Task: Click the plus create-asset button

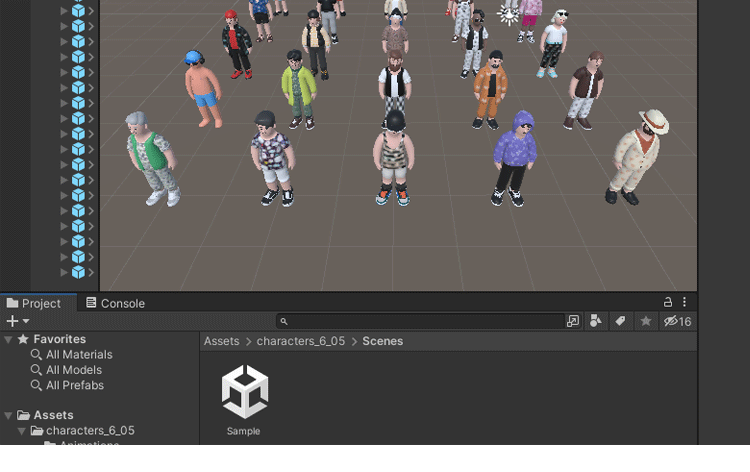Action: [x=12, y=321]
